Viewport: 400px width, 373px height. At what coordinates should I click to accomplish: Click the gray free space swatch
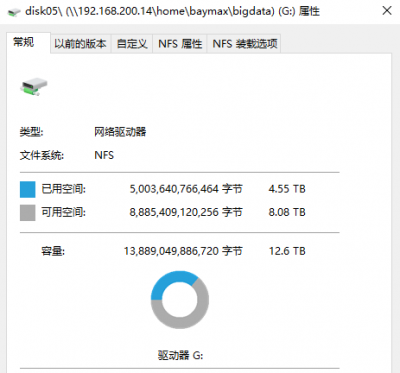(28, 213)
